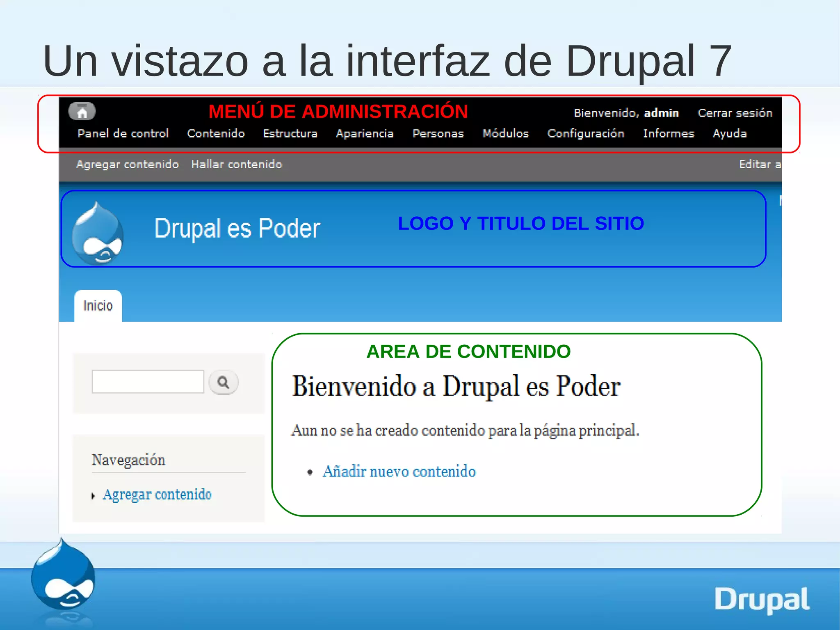Open the Informes admin menu
Image resolution: width=840 pixels, height=630 pixels.
click(669, 133)
